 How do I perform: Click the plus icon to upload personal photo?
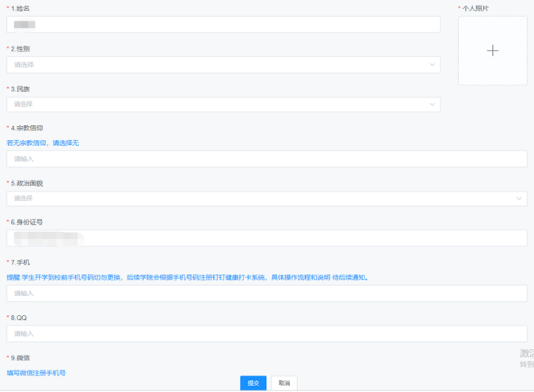(492, 51)
